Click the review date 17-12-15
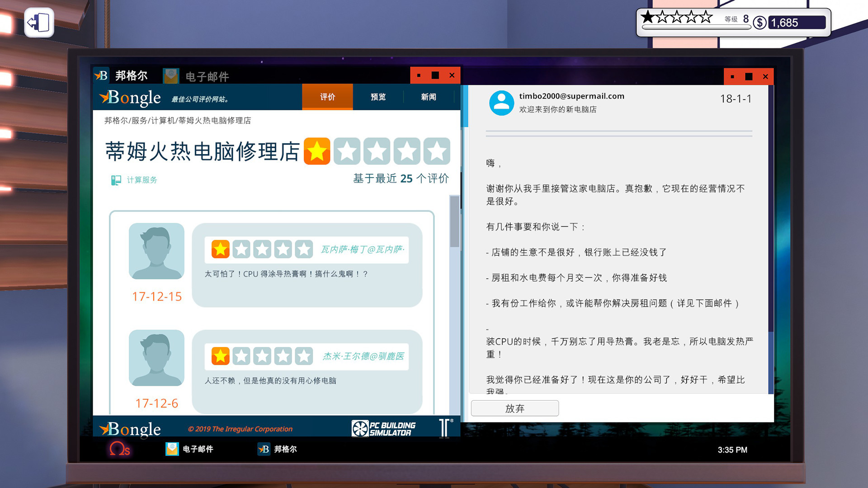 point(157,296)
